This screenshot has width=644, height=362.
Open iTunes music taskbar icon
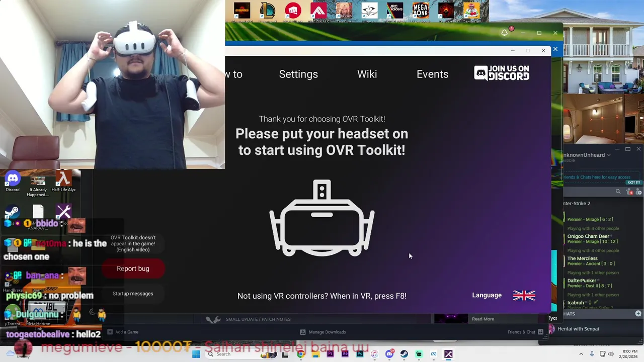tap(374, 354)
